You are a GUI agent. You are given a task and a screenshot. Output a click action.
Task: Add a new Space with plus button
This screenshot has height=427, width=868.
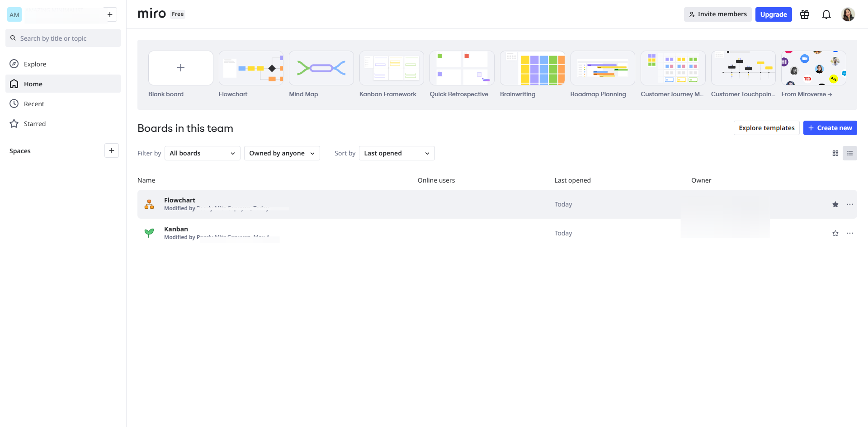pos(112,150)
